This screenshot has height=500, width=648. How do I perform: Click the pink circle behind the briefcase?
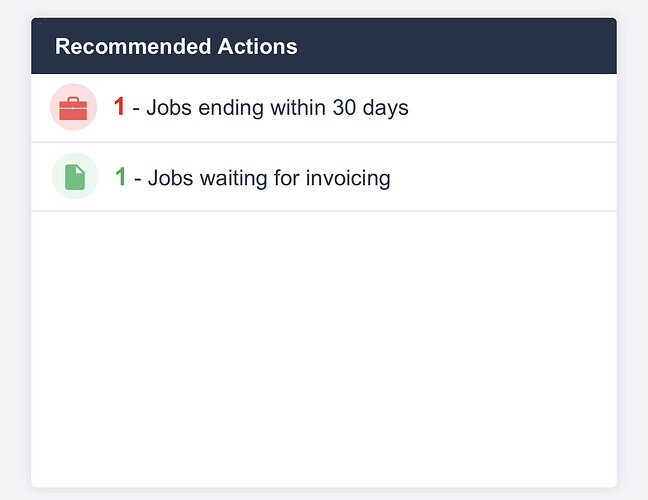click(x=74, y=107)
